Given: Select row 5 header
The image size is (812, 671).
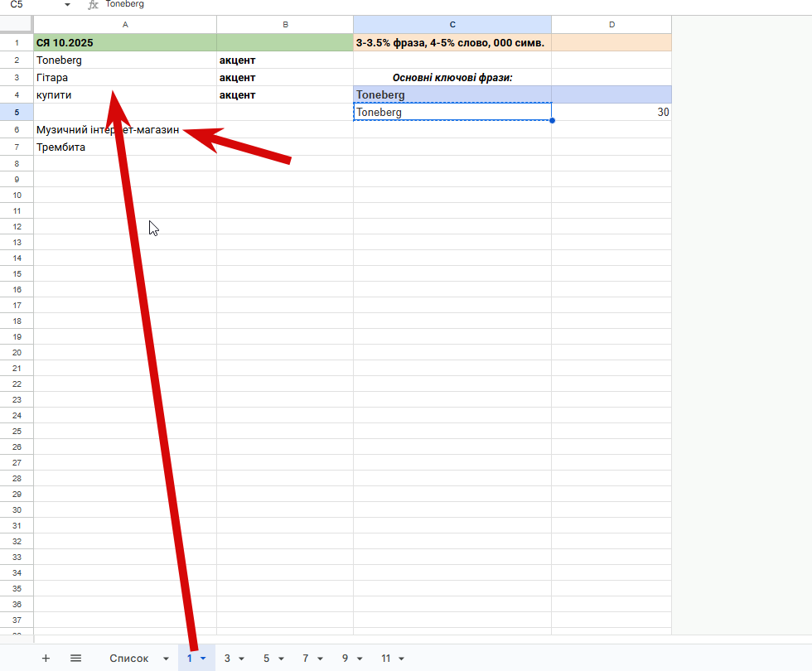Looking at the screenshot, I should [x=17, y=112].
